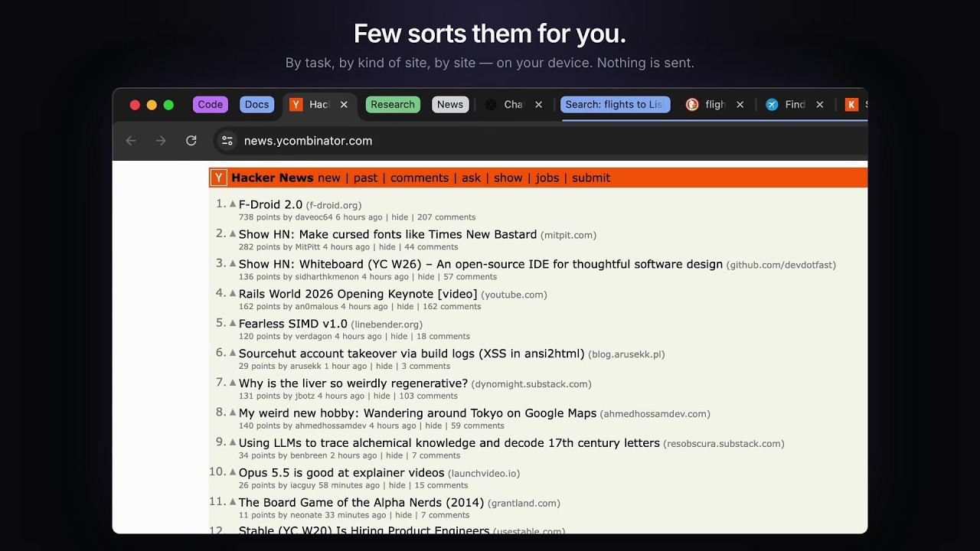
Task: Open the '162 comments' link under Rails World
Action: (x=452, y=307)
